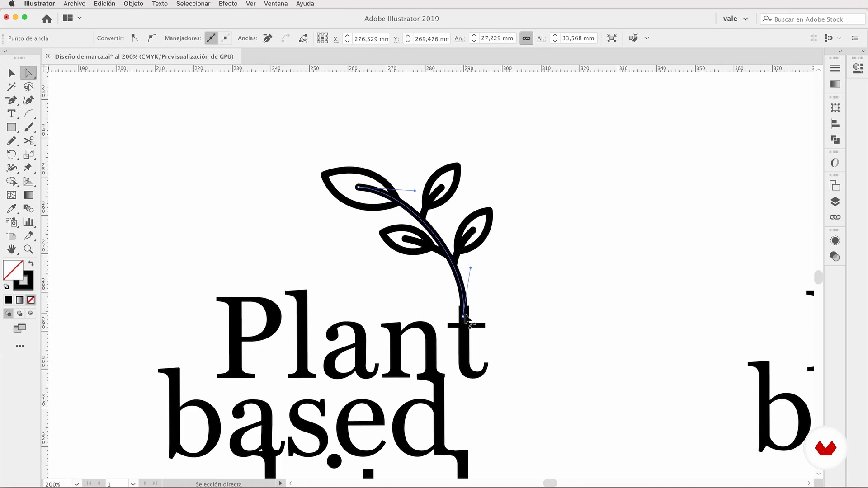This screenshot has width=868, height=488.
Task: Select the Type tool
Action: tap(11, 114)
